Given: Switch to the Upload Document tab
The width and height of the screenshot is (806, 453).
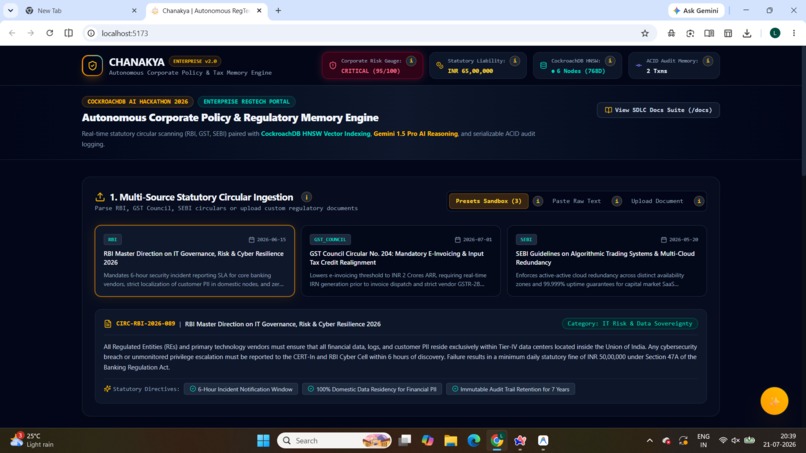Looking at the screenshot, I should tap(657, 201).
